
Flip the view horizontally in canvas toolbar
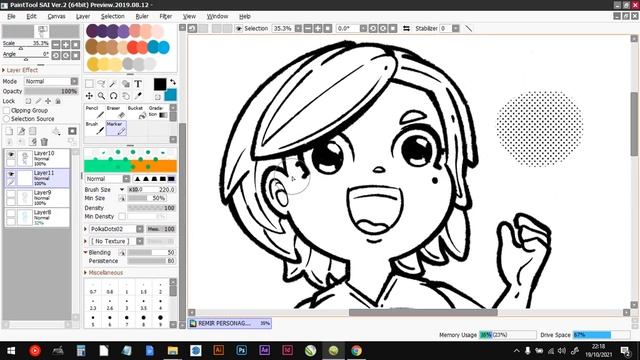[x=406, y=28]
